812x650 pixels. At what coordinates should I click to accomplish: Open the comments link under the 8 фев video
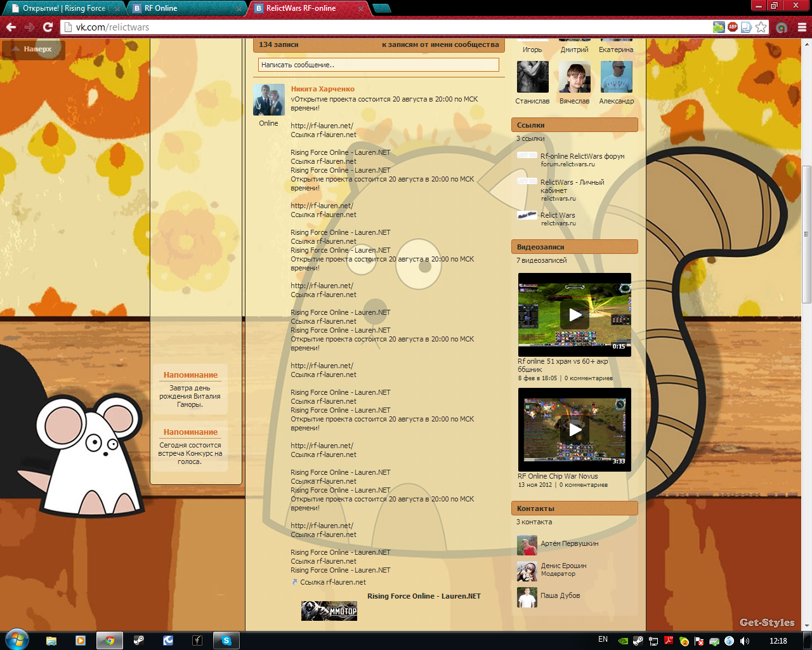tap(589, 378)
